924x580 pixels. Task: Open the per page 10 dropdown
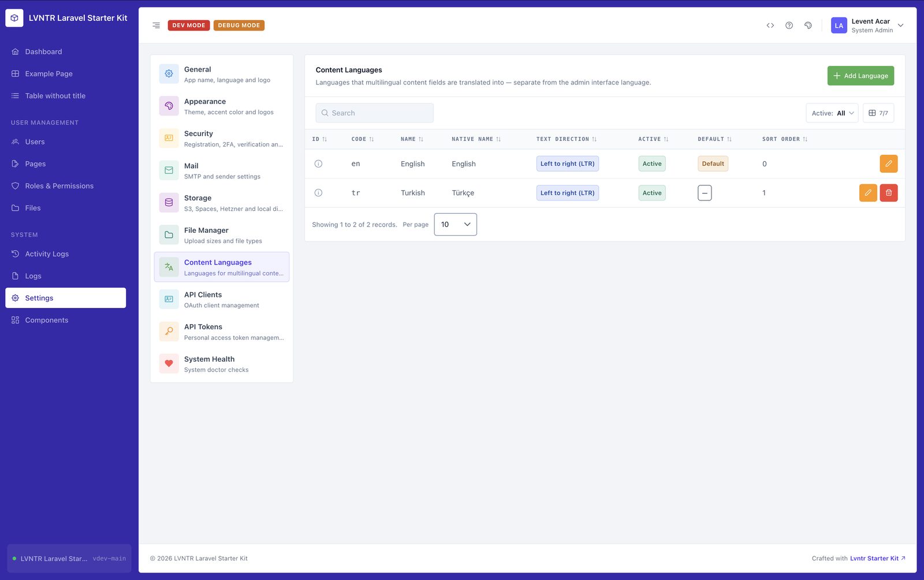(x=455, y=225)
